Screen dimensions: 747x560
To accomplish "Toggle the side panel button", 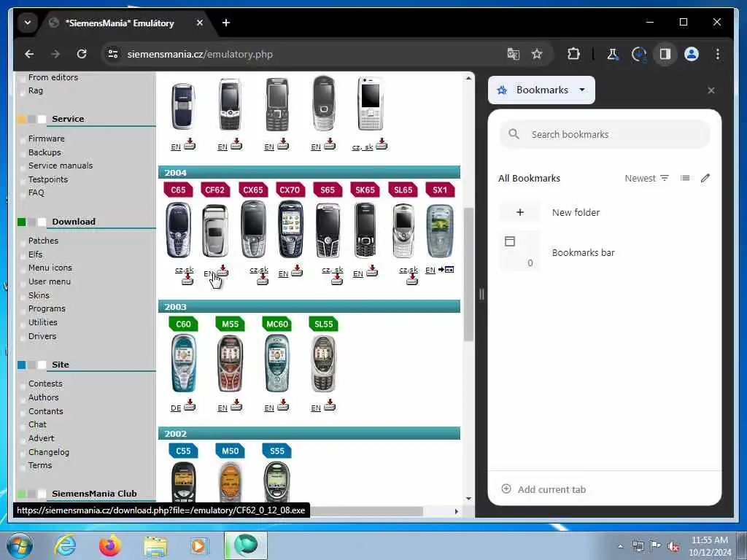I will [665, 54].
